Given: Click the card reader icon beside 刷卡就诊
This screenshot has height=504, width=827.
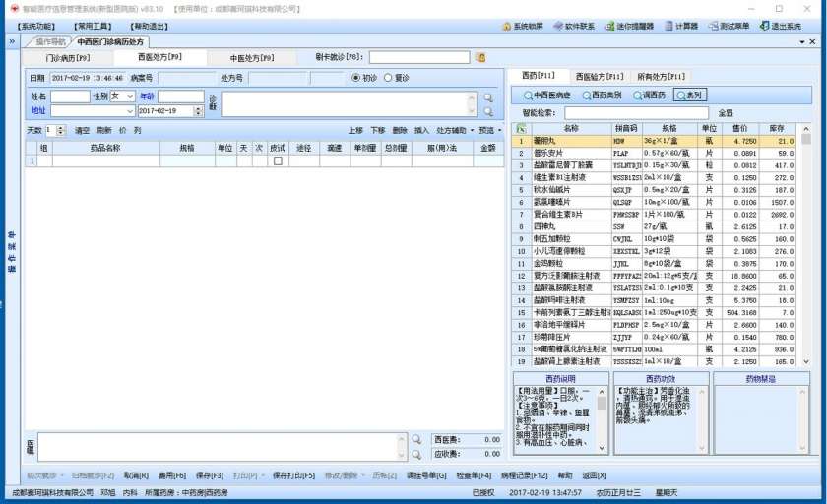Looking at the screenshot, I should pyautogui.click(x=480, y=58).
